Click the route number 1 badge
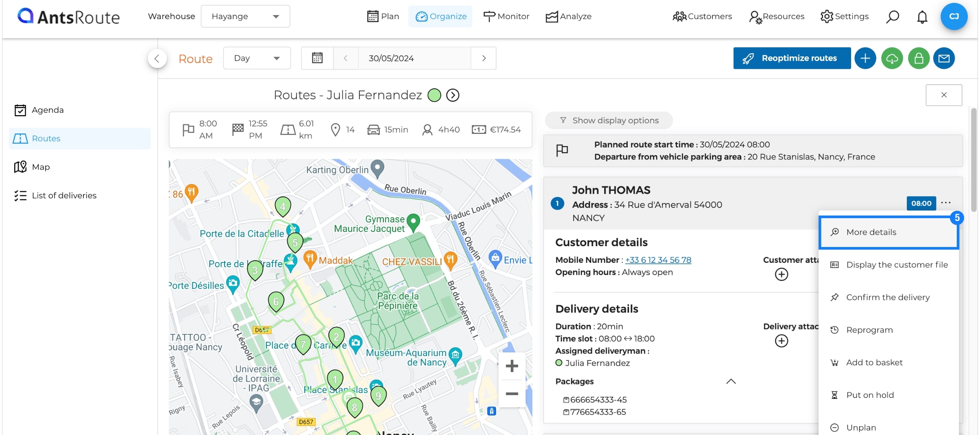Image resolution: width=980 pixels, height=435 pixels. click(557, 203)
